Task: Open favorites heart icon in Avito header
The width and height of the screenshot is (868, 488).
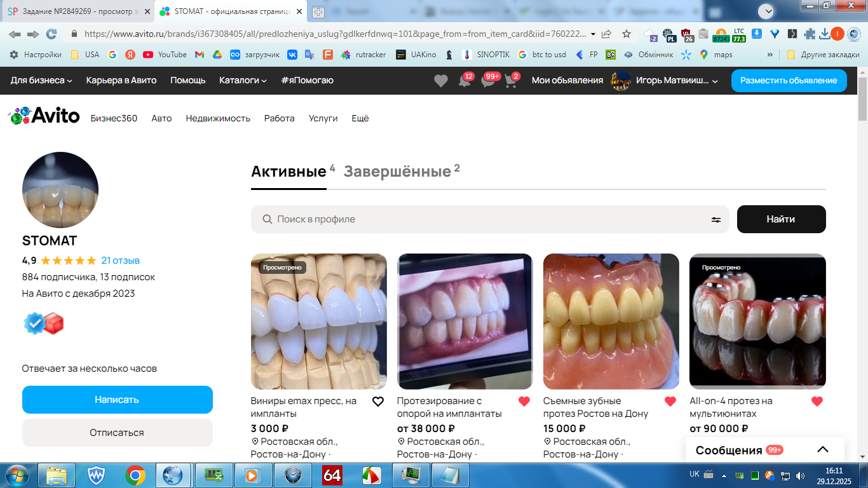Action: [x=440, y=81]
